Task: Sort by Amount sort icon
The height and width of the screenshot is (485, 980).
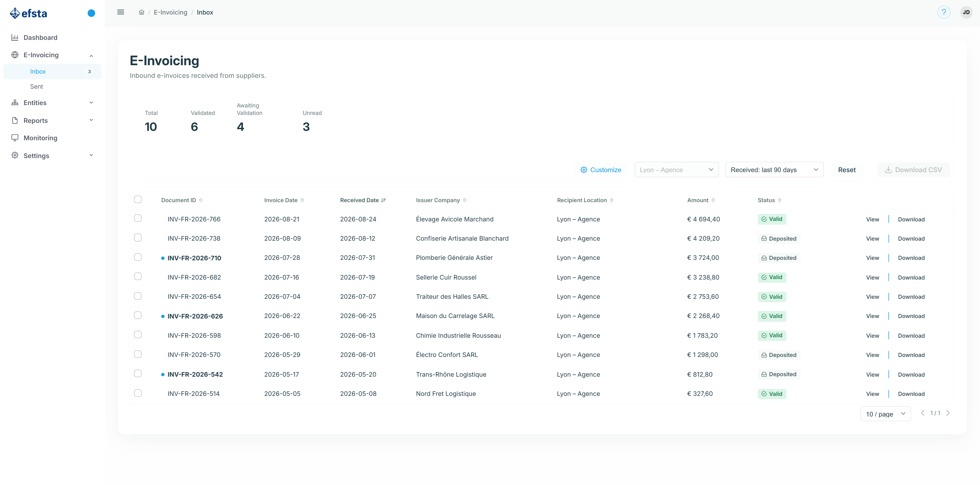Action: pos(713,200)
